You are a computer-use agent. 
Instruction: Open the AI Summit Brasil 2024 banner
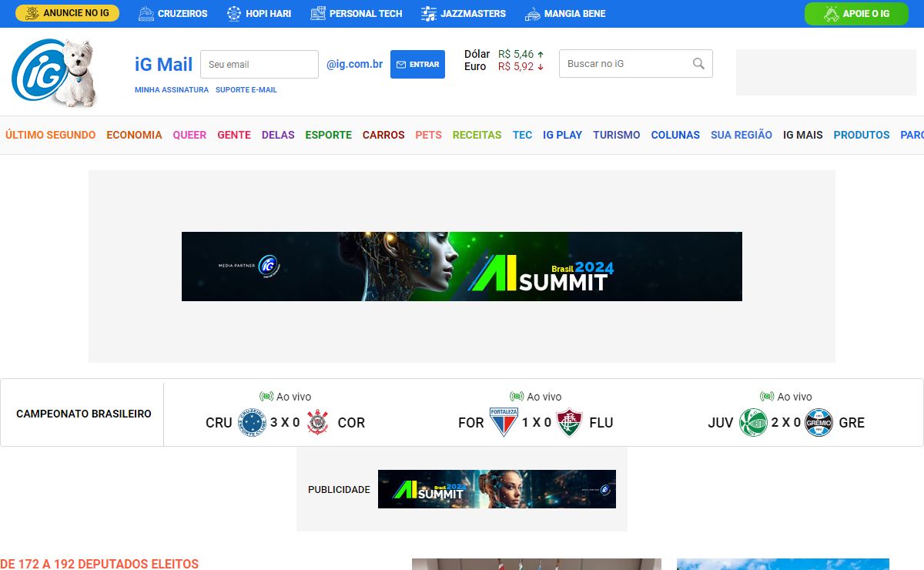462,267
